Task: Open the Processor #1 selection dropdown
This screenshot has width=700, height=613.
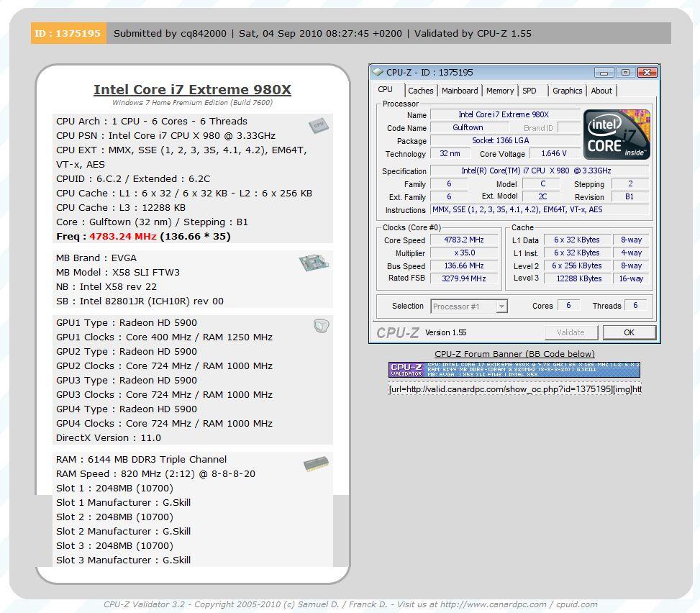Action: 469,306
